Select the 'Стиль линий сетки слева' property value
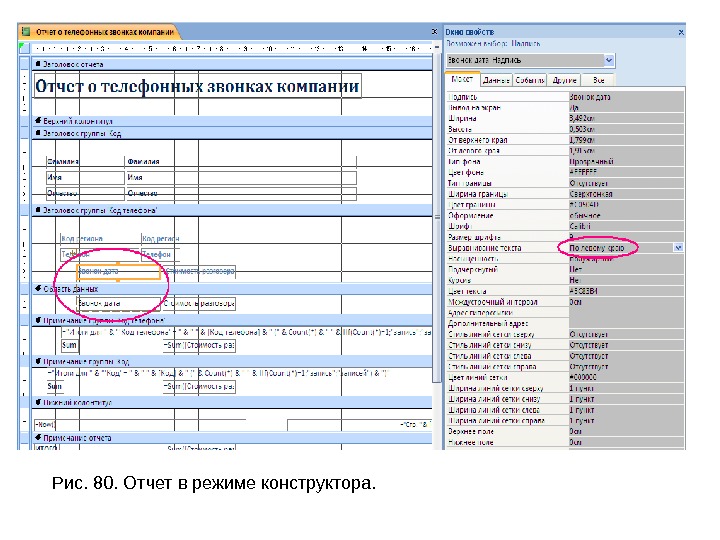This screenshot has width=720, height=540. pyautogui.click(x=626, y=356)
